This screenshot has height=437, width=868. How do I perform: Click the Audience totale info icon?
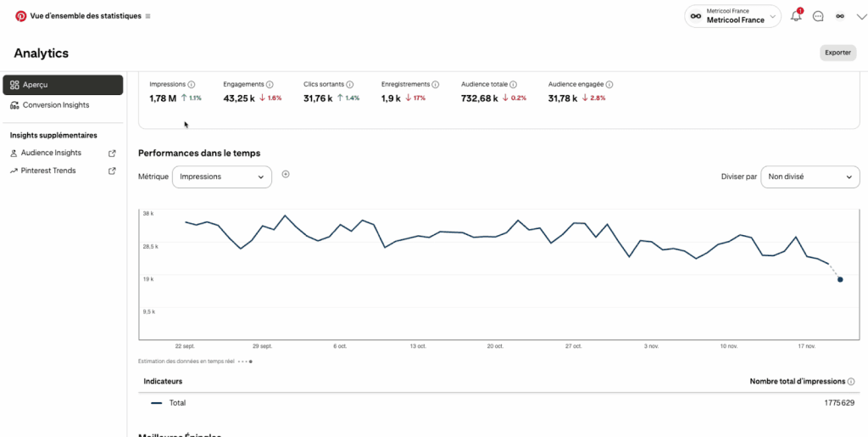pos(514,85)
